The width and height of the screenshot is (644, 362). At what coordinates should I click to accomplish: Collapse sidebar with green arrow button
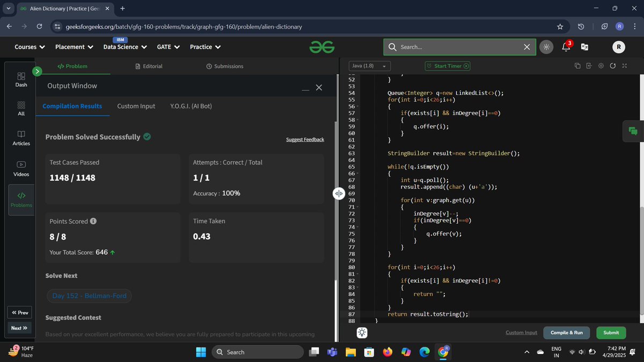pyautogui.click(x=37, y=71)
